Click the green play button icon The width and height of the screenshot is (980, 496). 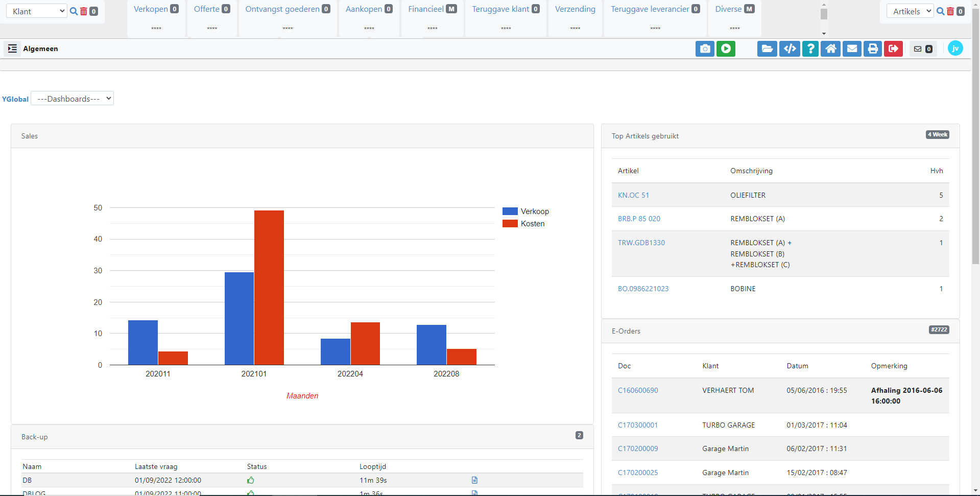point(726,49)
